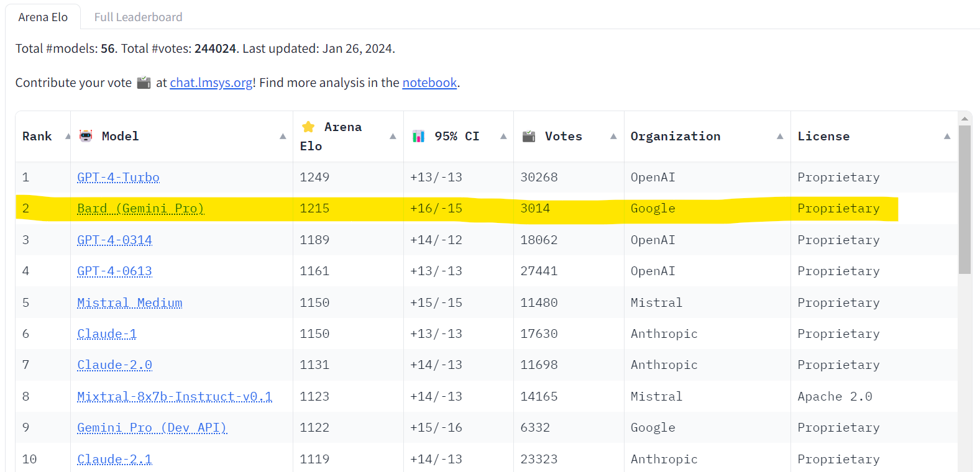Select Google organization in Bard row
This screenshot has height=472, width=980.
point(707,209)
